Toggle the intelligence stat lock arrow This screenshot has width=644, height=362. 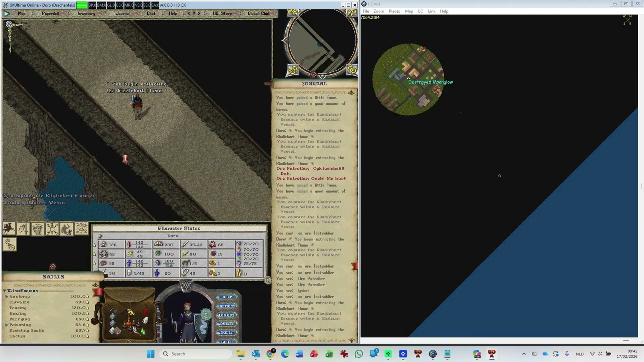point(94,264)
